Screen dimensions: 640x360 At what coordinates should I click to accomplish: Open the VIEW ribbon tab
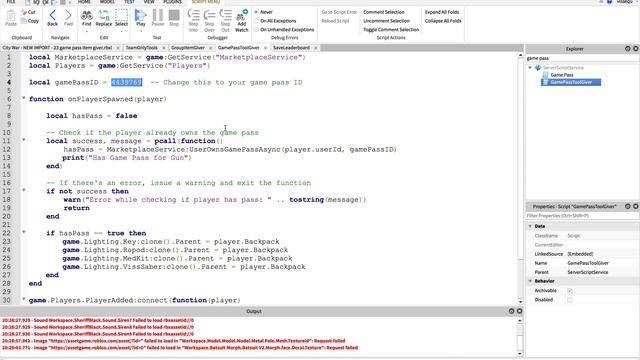[149, 2]
